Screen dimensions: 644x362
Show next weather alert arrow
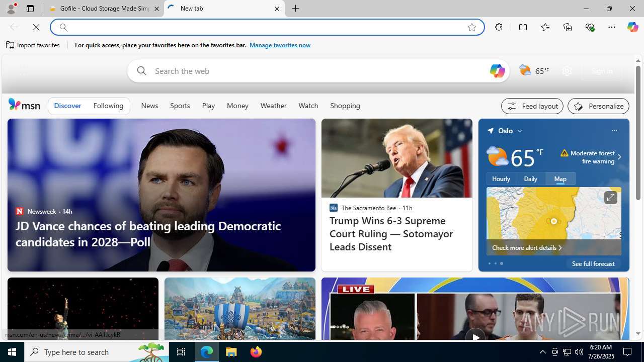(619, 157)
